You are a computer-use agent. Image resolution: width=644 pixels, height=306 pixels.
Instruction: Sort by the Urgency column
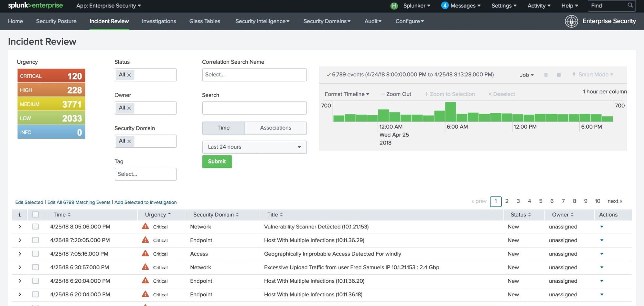pyautogui.click(x=158, y=215)
